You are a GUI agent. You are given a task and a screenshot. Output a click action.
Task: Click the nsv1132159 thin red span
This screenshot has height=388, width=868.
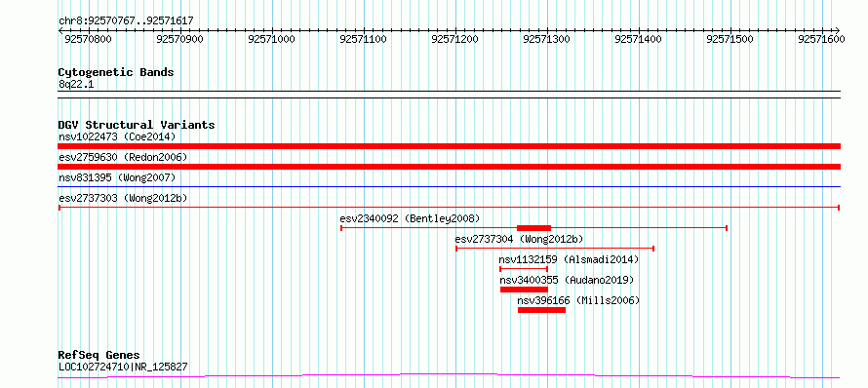tap(524, 269)
